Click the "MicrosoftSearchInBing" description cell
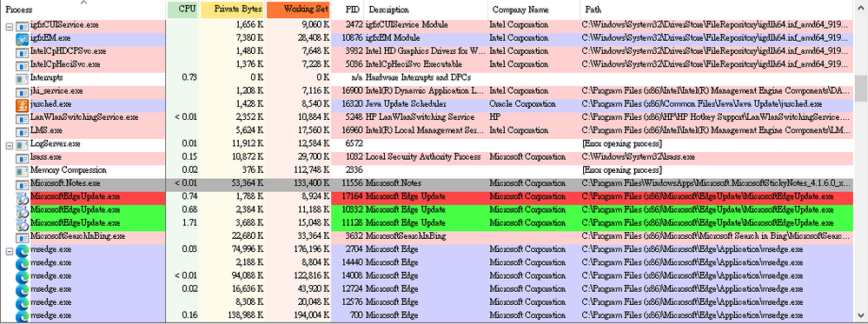Viewport: 868px width, 324px height. pos(406,236)
